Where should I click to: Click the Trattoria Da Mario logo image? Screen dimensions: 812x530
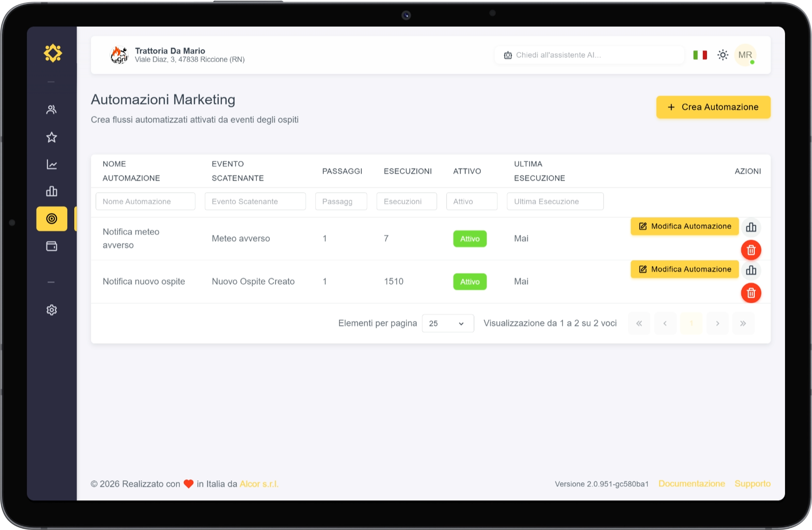[x=119, y=55]
